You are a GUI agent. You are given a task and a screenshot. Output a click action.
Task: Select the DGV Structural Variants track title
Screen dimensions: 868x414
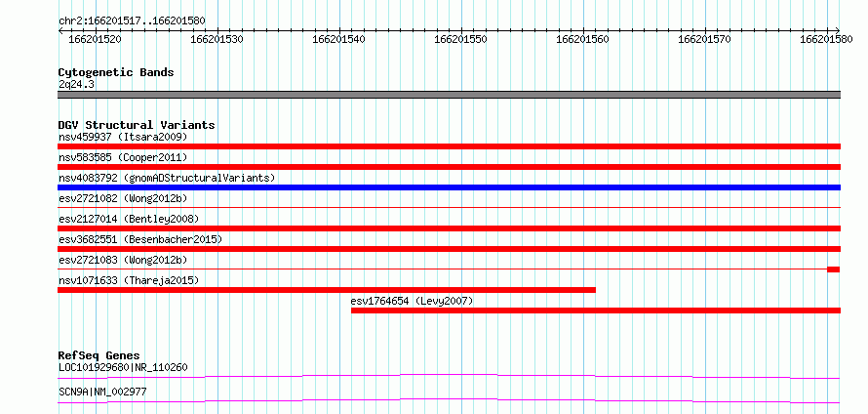(137, 125)
